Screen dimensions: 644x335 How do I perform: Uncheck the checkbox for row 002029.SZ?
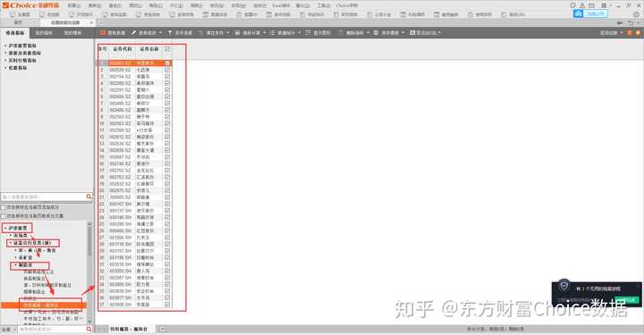(x=167, y=70)
